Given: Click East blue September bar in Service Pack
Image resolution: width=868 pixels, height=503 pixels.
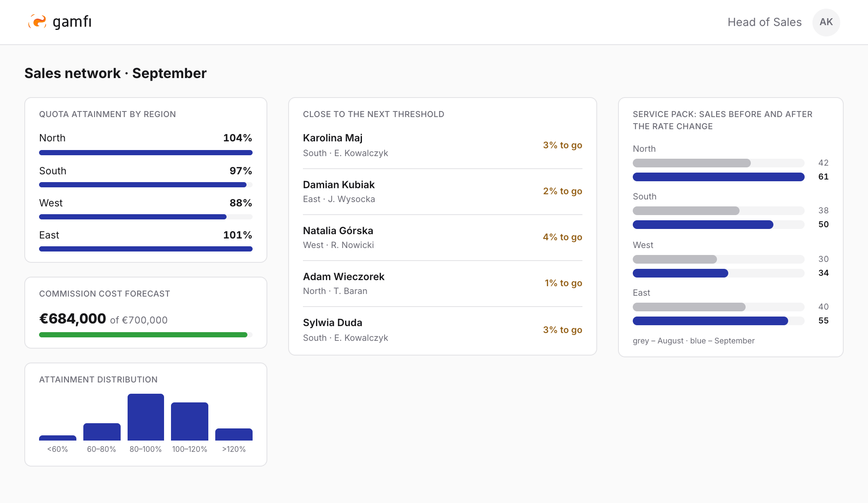Looking at the screenshot, I should pos(710,321).
